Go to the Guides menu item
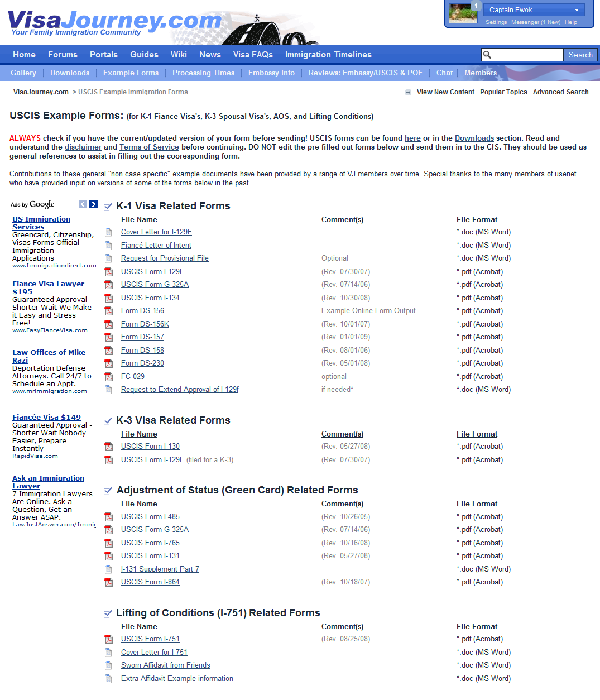 [x=144, y=55]
